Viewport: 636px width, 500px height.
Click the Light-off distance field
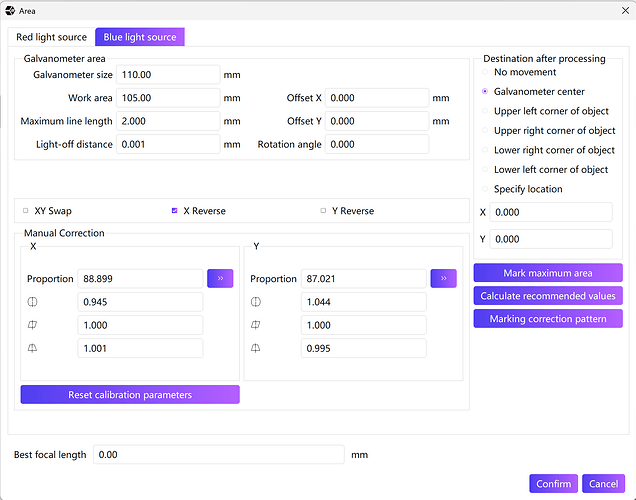pos(168,144)
